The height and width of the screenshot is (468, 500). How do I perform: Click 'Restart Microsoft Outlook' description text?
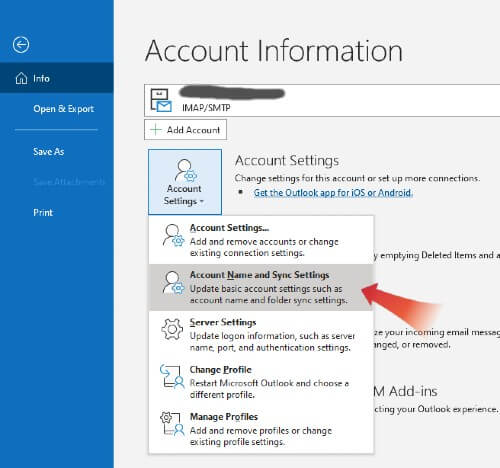(x=269, y=389)
